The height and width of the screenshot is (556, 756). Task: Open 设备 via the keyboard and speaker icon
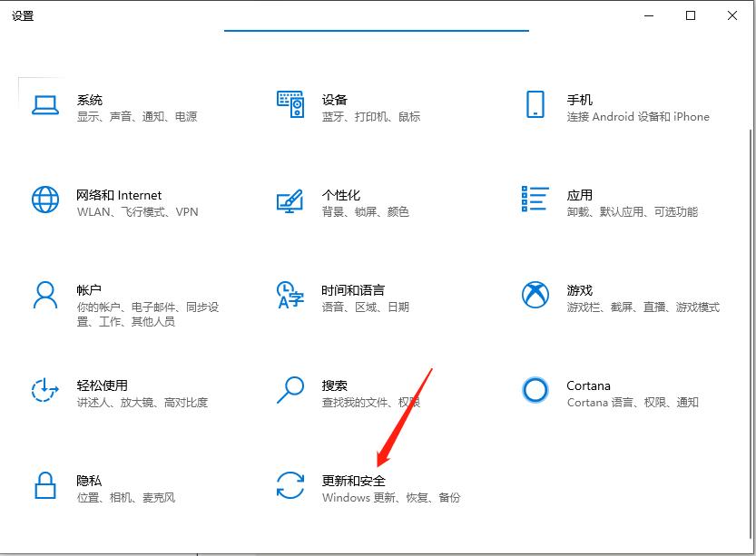[290, 104]
